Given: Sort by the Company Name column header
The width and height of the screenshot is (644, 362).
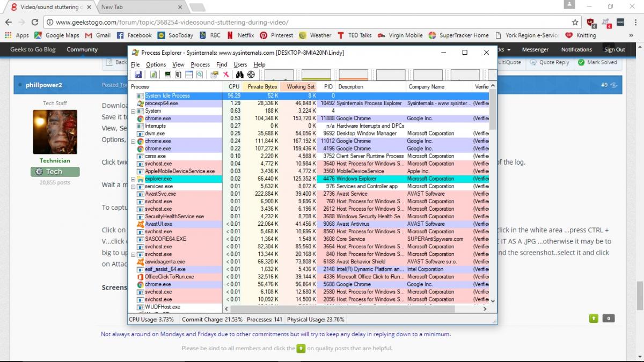Looking at the screenshot, I should click(x=440, y=86).
